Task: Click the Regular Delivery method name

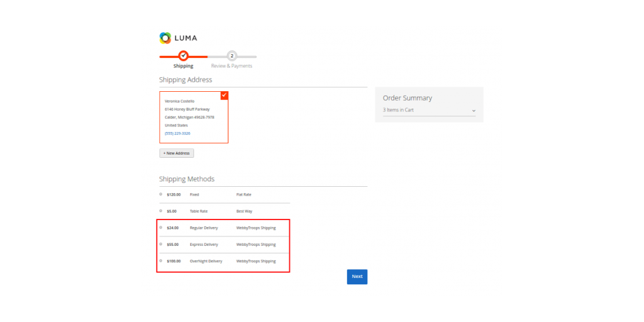Action: (x=204, y=228)
